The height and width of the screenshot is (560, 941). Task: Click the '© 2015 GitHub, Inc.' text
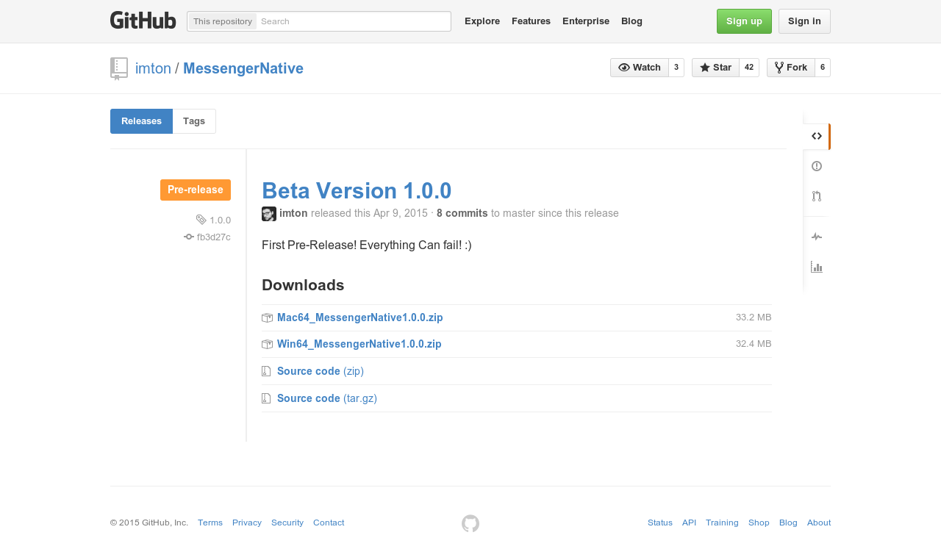tap(149, 523)
